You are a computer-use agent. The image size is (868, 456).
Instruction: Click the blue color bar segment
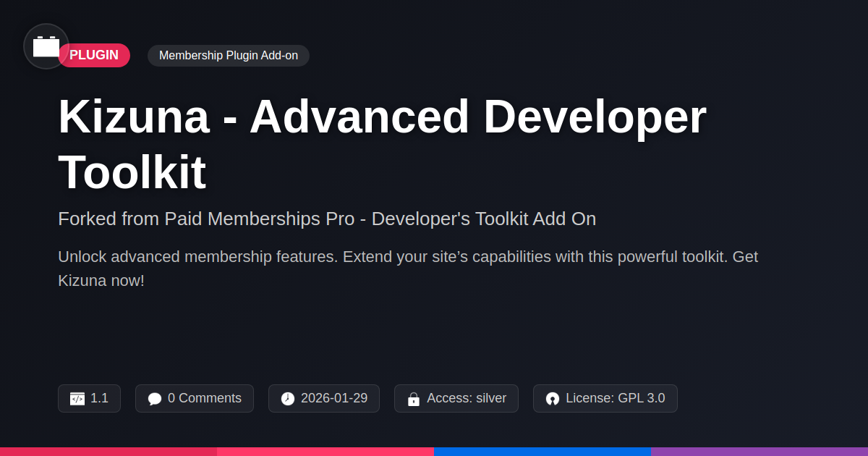[x=542, y=452]
